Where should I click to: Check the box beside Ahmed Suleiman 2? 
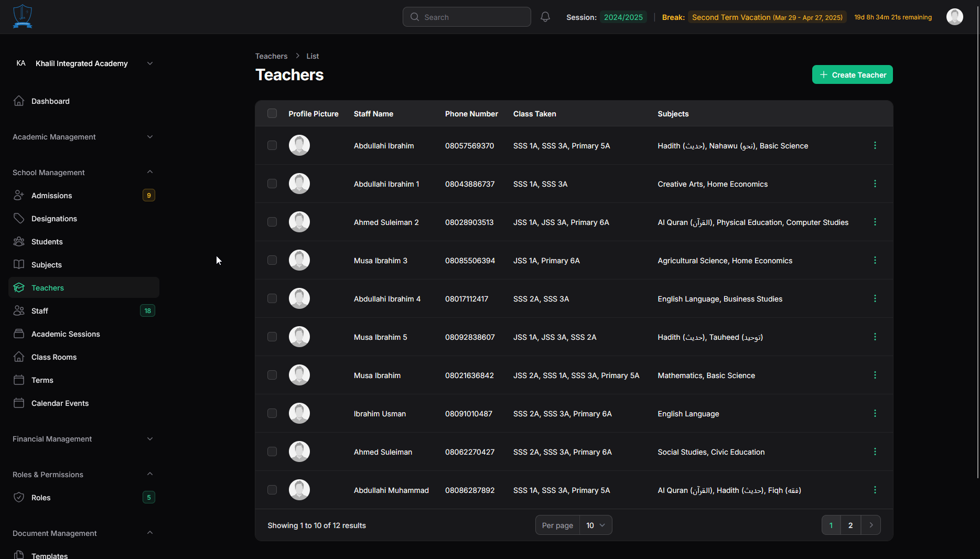tap(272, 222)
